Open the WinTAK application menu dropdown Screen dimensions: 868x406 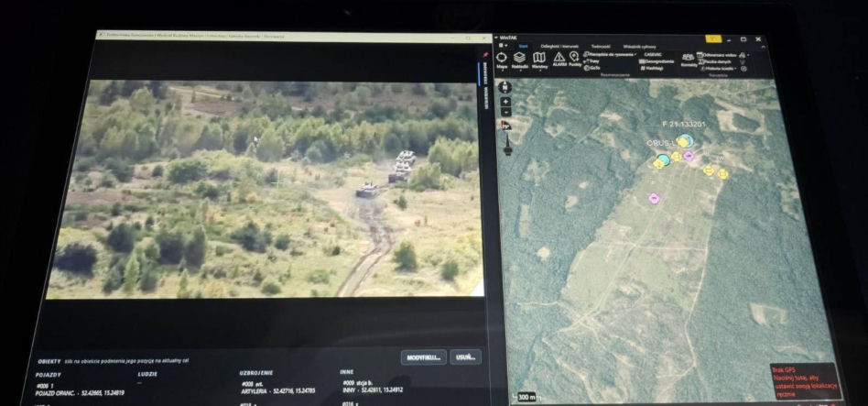coord(502,46)
